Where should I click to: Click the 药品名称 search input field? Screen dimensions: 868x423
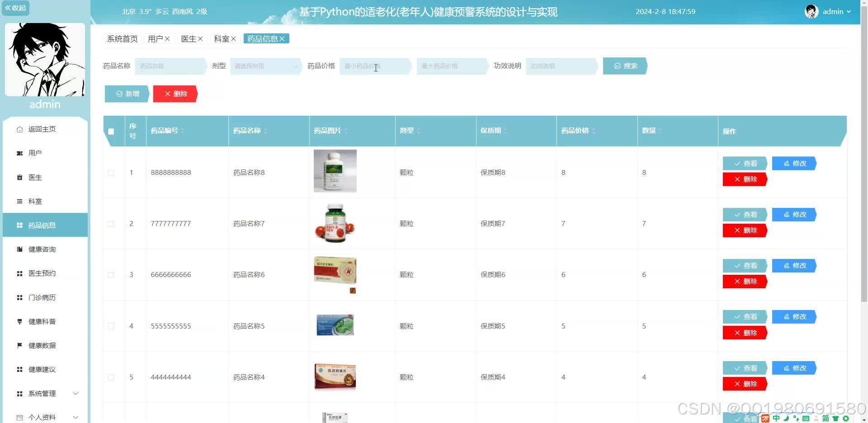(x=170, y=66)
